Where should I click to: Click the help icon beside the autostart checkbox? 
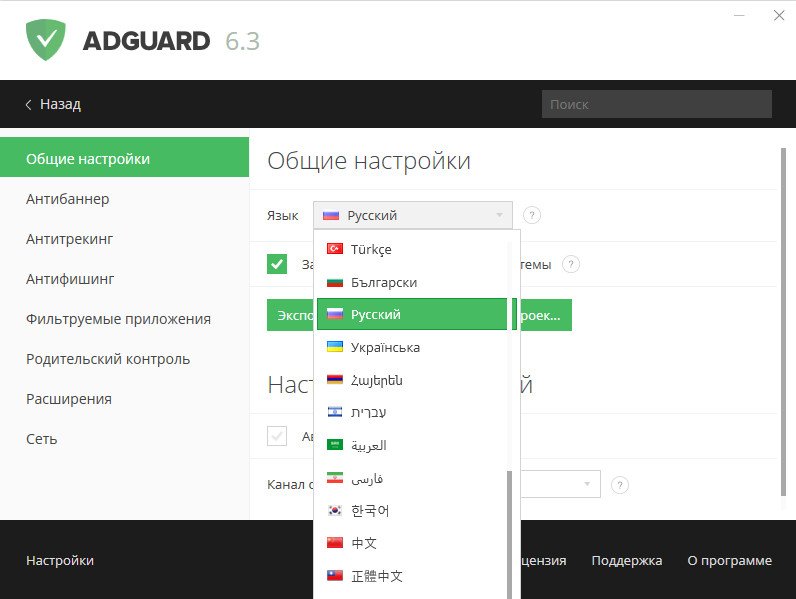[571, 264]
